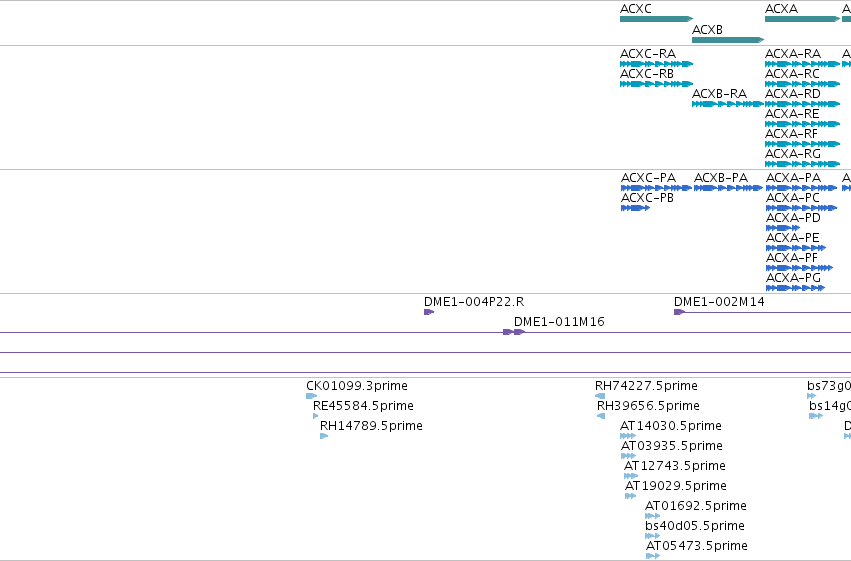Select the AT19029.5prime EST glyph
851x561 pixels.
tap(631, 496)
